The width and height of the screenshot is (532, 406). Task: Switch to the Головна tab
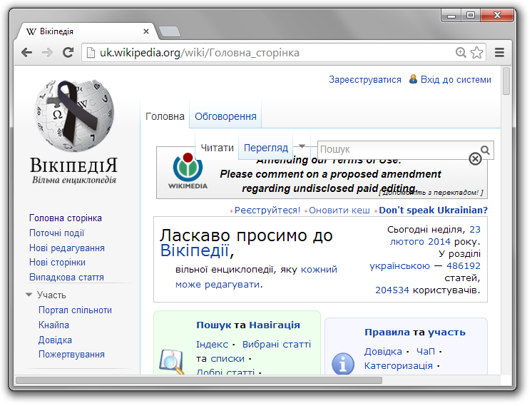click(x=165, y=116)
